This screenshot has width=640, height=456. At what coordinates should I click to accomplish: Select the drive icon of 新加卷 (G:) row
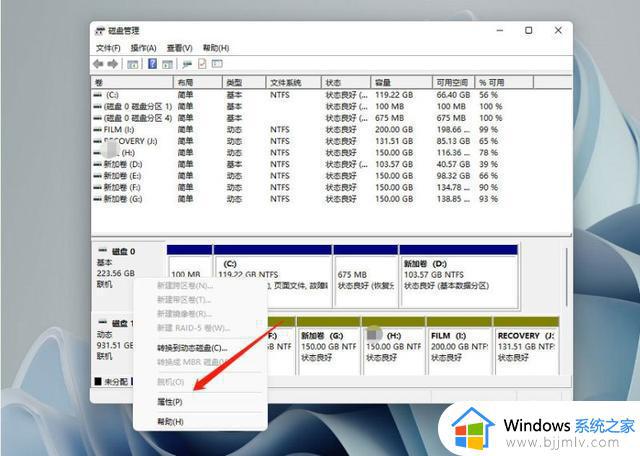click(x=98, y=199)
